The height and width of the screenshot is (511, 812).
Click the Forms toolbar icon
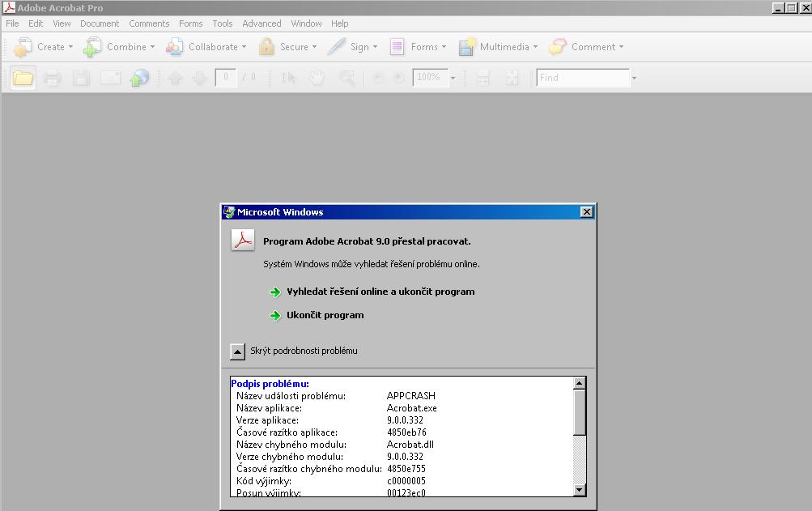coord(397,47)
